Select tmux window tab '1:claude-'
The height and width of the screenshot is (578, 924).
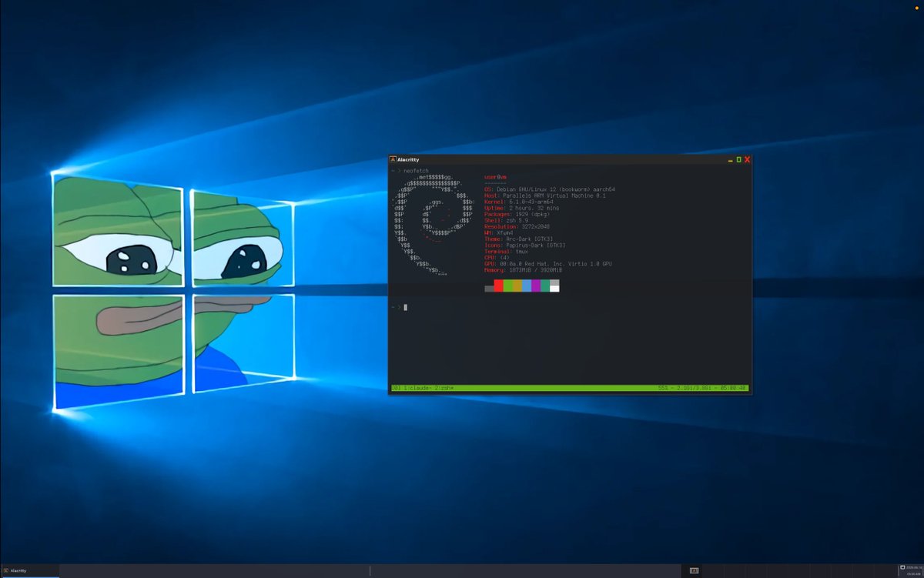[416, 387]
